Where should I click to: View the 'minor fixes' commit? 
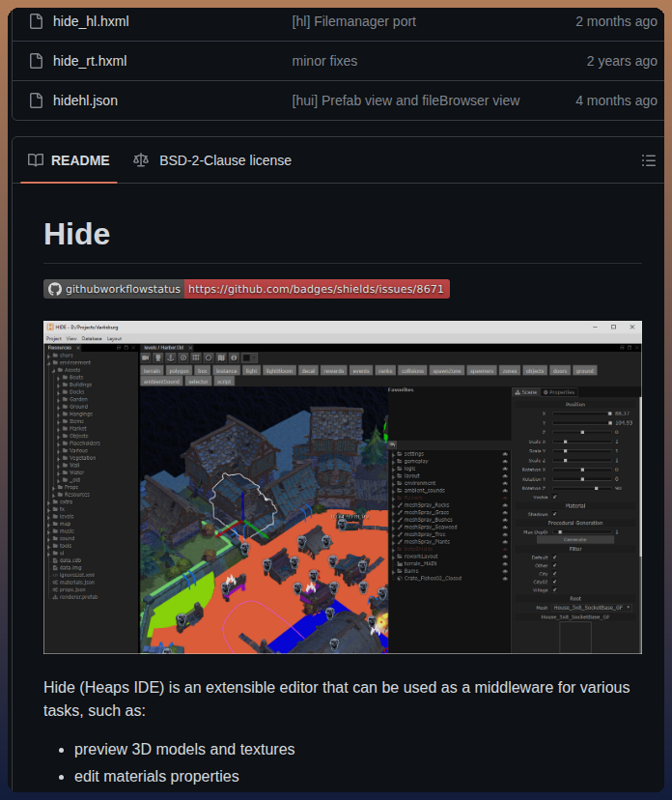click(x=324, y=61)
